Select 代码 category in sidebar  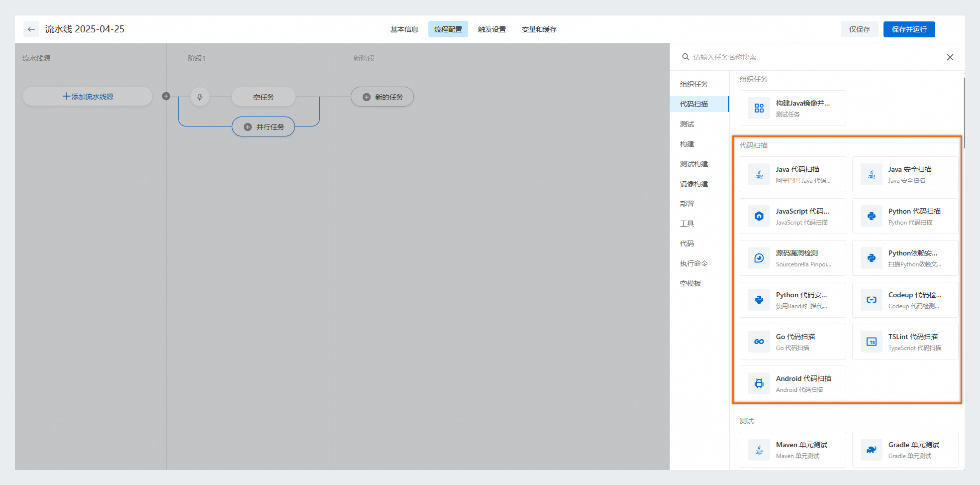[699, 243]
